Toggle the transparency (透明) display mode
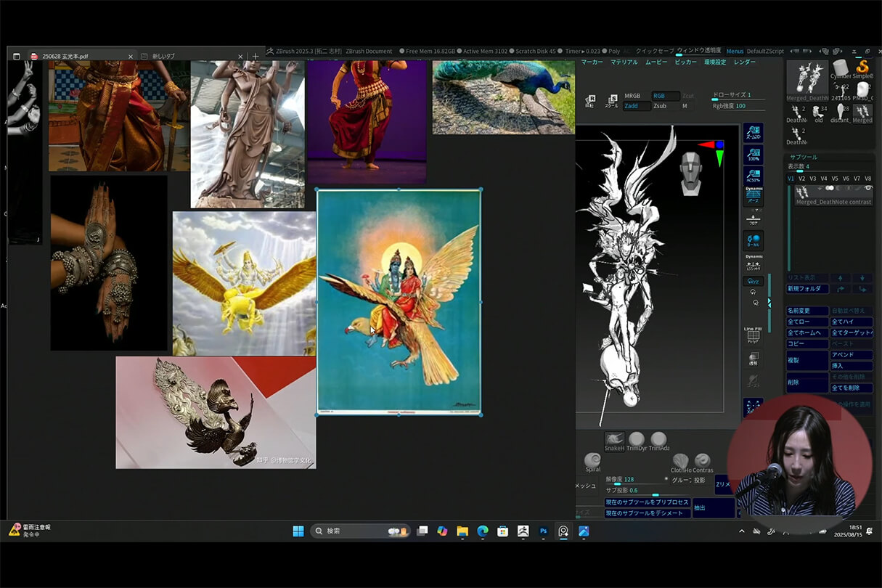Viewport: 882px width, 588px height. [753, 359]
